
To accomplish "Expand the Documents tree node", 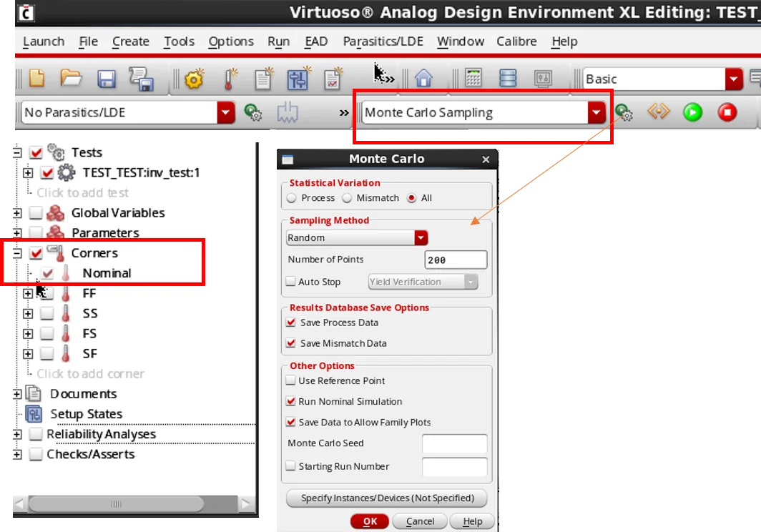I will tap(17, 394).
